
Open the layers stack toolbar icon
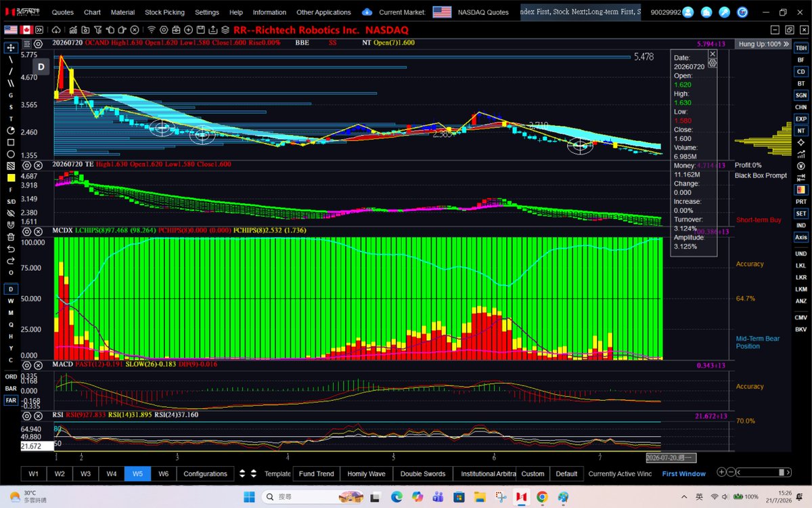tap(225, 30)
